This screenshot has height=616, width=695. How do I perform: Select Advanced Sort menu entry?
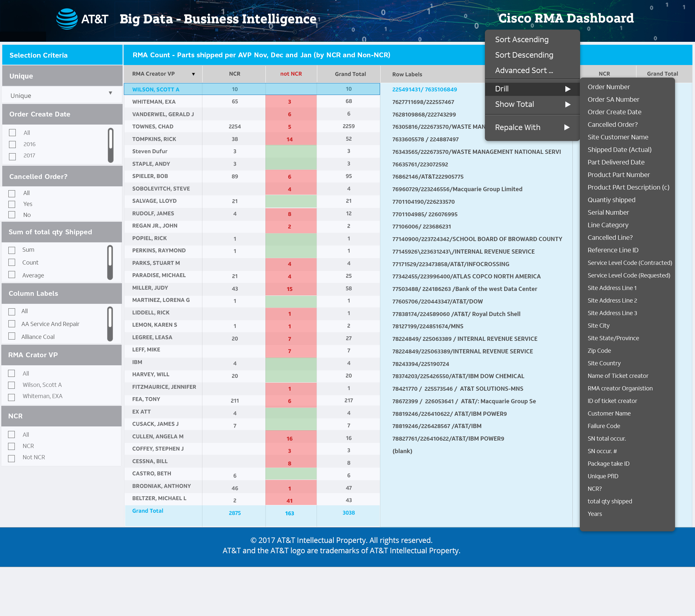point(524,70)
